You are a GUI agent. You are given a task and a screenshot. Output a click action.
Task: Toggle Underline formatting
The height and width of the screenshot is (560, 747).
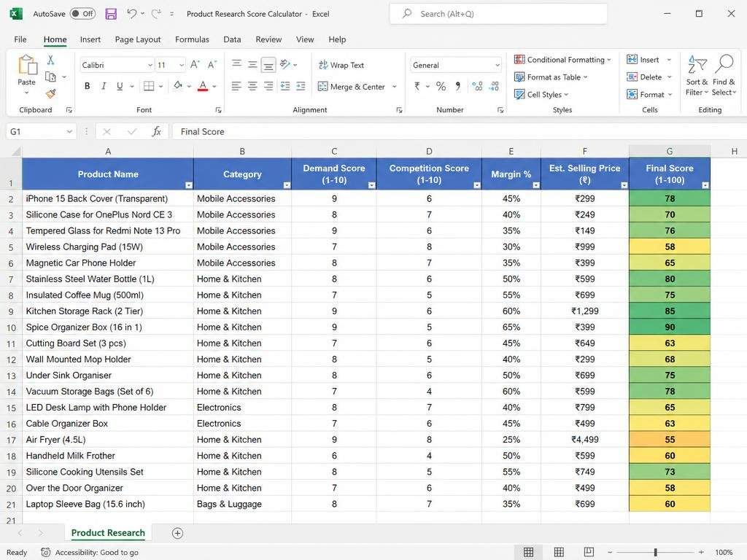point(120,86)
